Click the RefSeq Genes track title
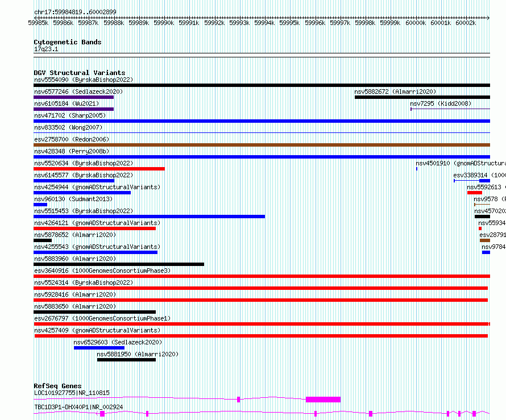The width and height of the screenshot is (506, 420). 57,386
